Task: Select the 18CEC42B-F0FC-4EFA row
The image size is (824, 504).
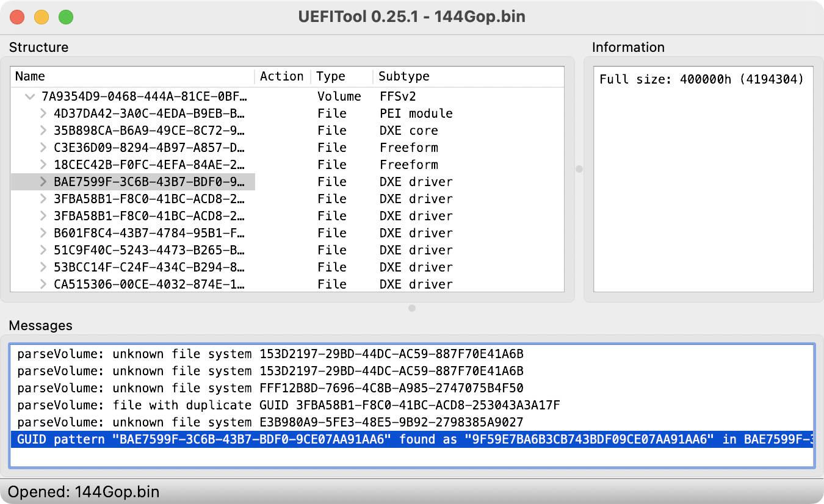Action: [287, 165]
